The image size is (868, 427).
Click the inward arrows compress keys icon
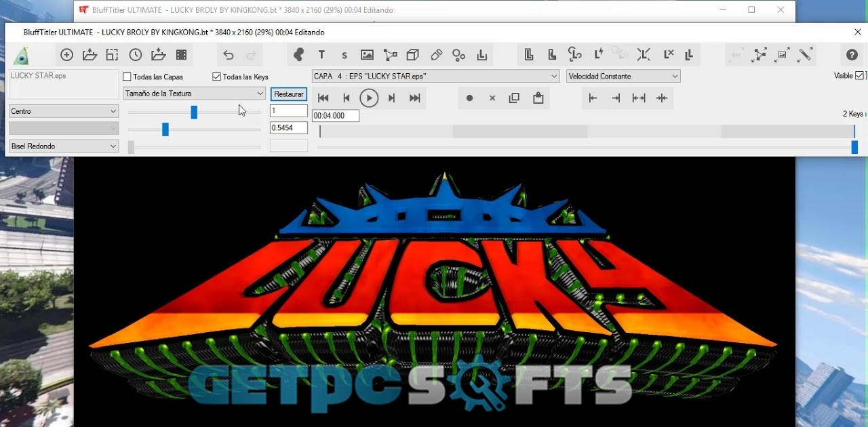pos(662,98)
